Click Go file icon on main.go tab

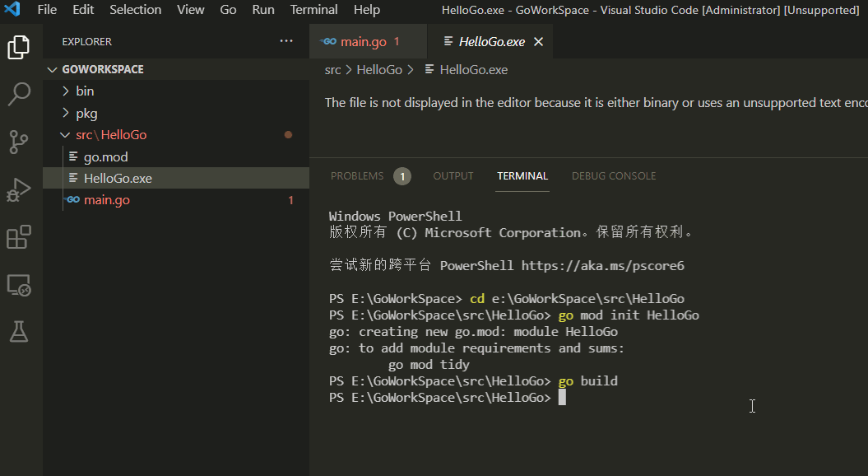tap(328, 41)
